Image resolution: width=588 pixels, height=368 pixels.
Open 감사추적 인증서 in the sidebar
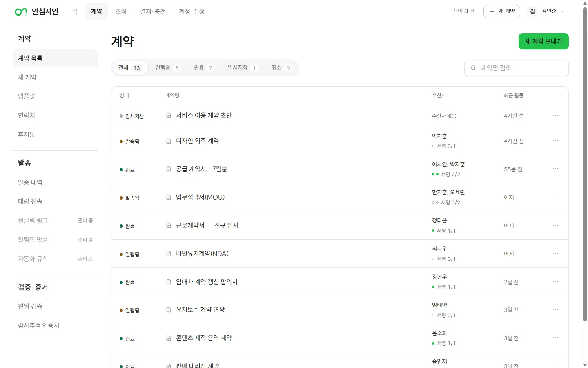(56, 325)
